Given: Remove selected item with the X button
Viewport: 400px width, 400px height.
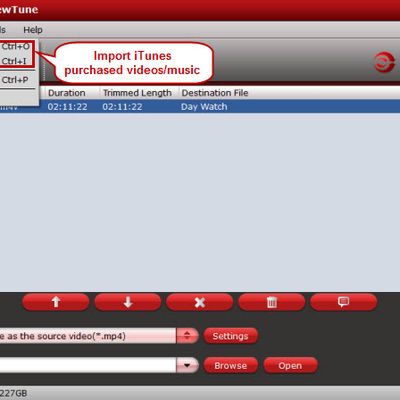Looking at the screenshot, I should 200,302.
